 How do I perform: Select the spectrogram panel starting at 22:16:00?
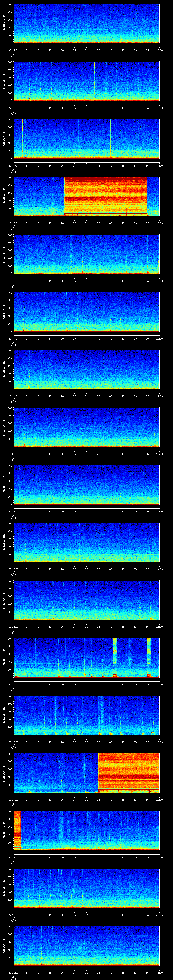pyautogui.click(x=86, y=139)
